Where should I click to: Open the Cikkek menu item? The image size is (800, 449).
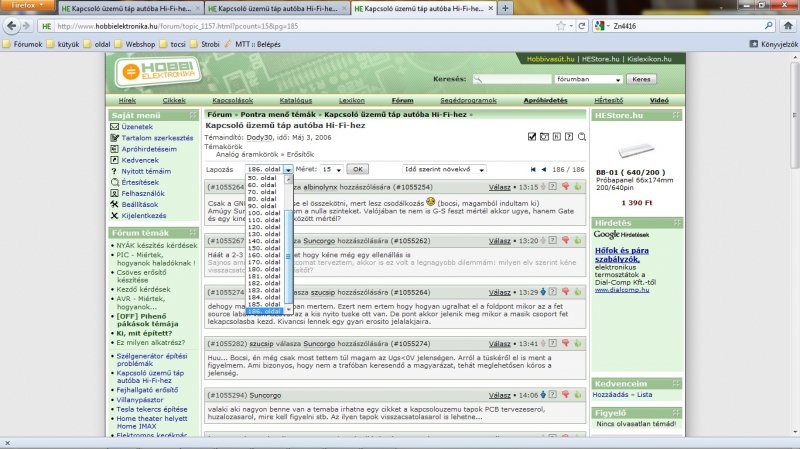[174, 101]
